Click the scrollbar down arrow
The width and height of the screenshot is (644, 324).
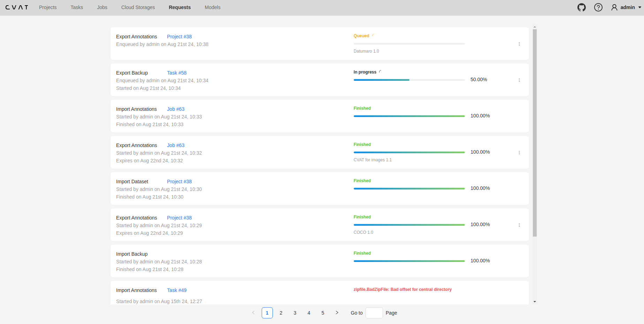(x=535, y=302)
